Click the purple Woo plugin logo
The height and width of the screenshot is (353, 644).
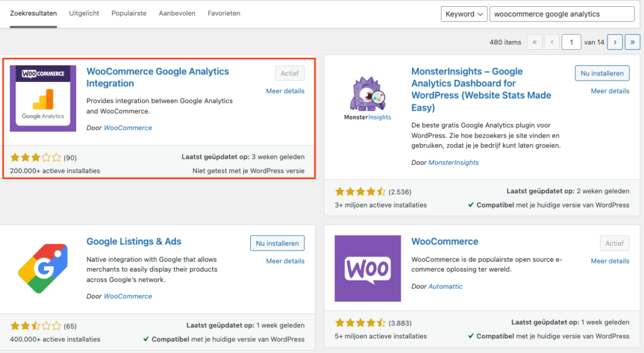coord(367,268)
